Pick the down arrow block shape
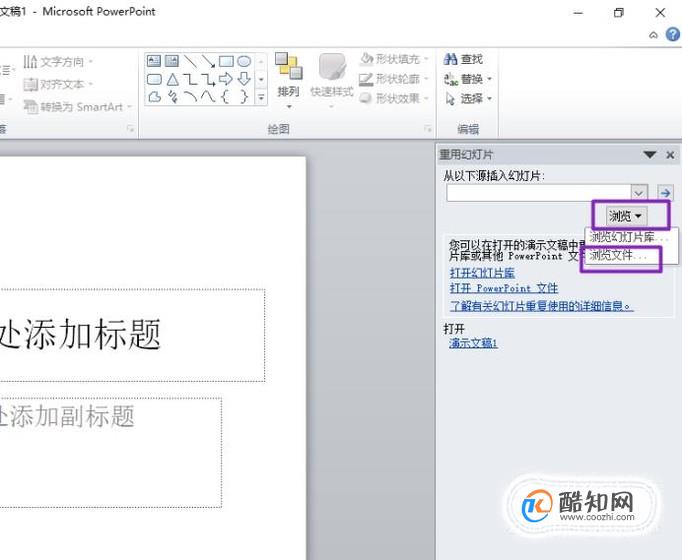 click(244, 79)
